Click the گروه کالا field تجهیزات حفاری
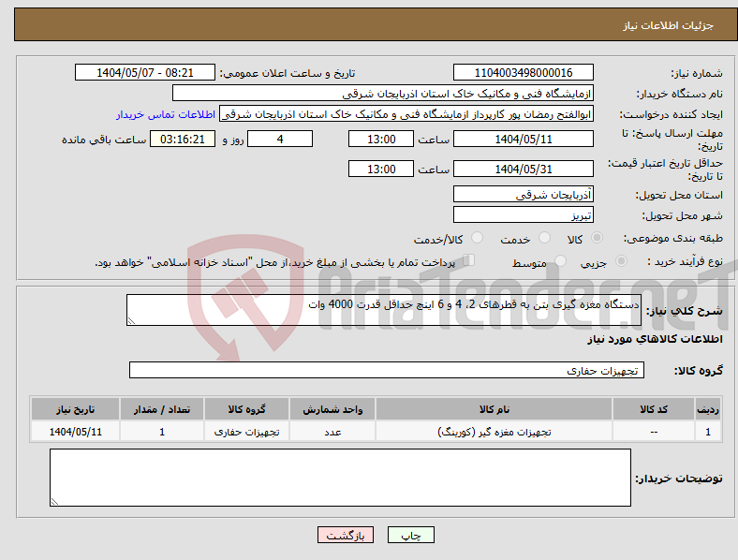The width and height of the screenshot is (738, 560). (x=387, y=370)
